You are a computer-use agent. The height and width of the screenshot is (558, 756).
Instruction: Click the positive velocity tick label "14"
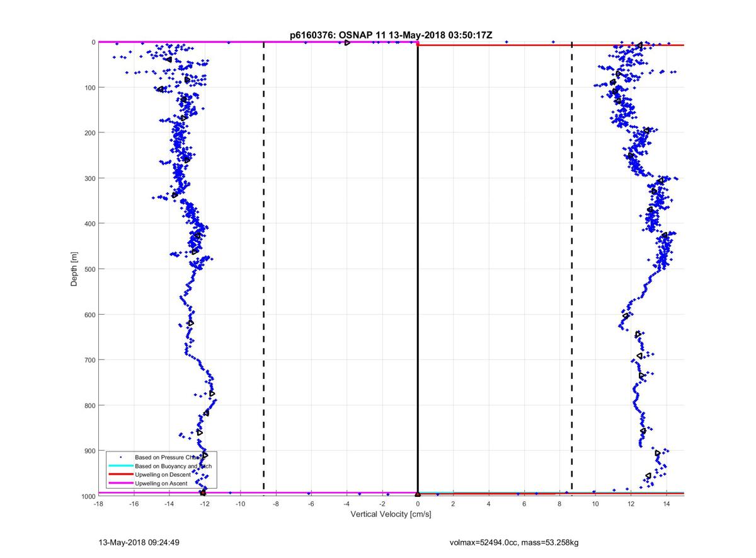667,504
